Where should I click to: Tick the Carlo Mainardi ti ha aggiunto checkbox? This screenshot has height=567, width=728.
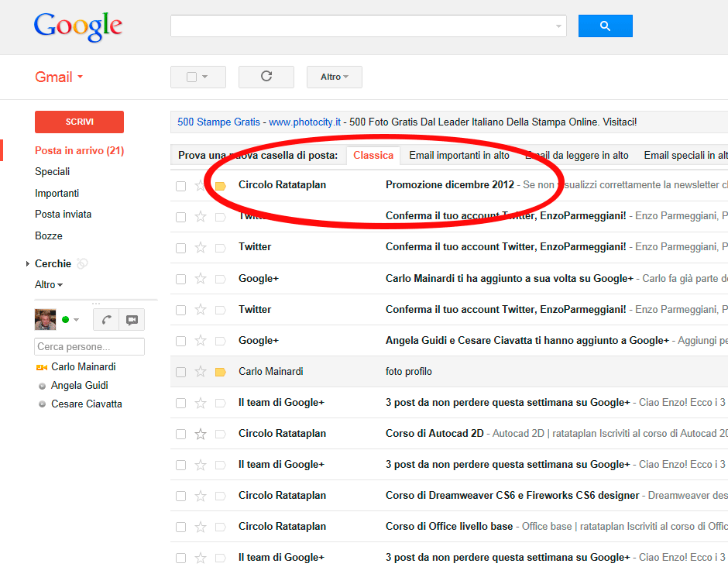point(180,279)
